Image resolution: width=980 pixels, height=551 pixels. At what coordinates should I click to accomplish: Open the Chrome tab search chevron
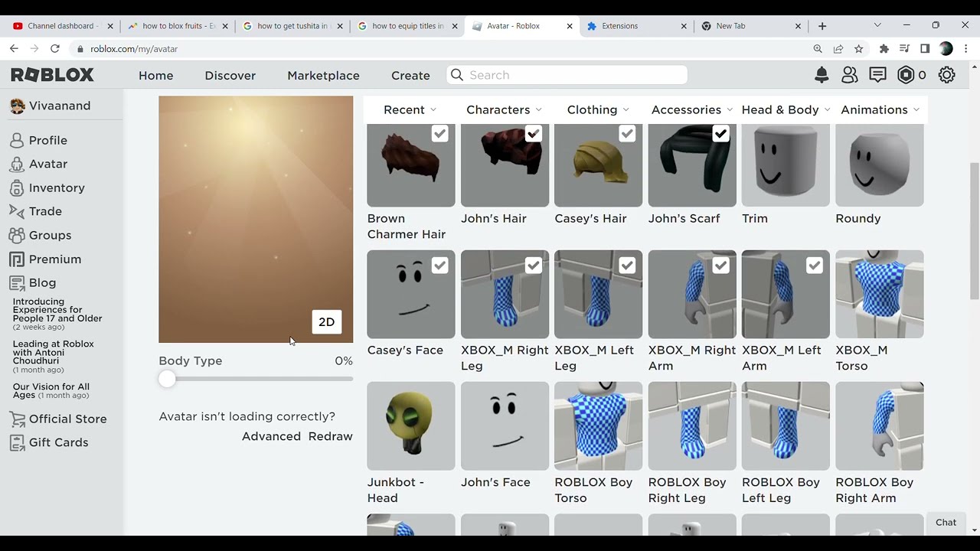[877, 25]
